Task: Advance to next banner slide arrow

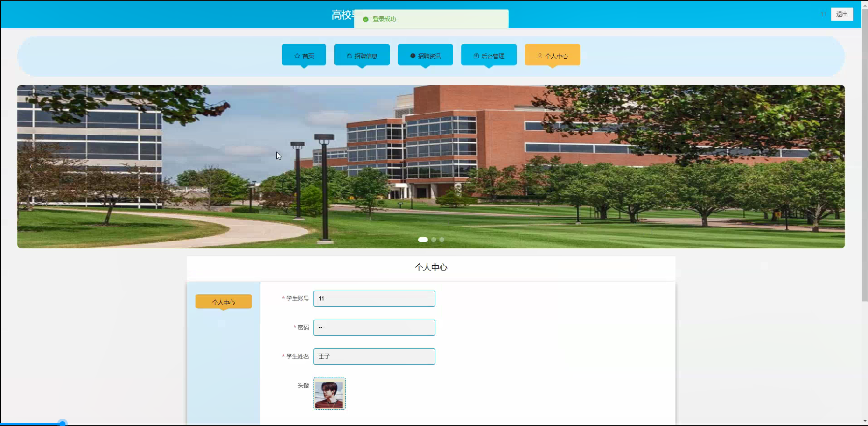Action: tap(831, 166)
